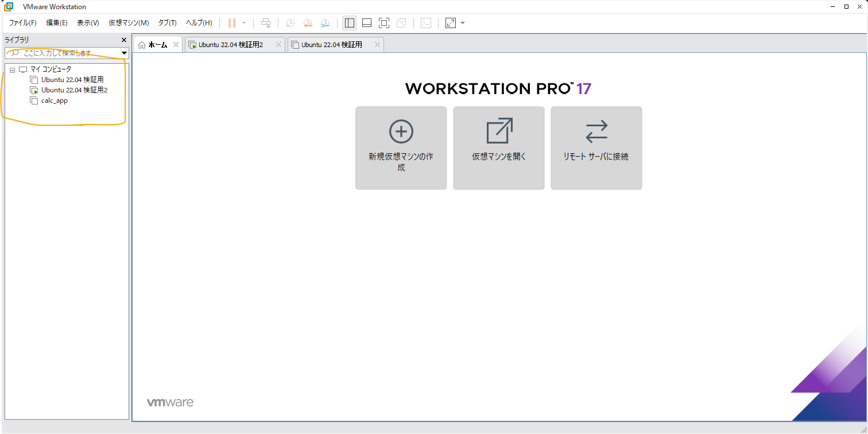Enter full screen mode
The image size is (868, 434).
383,23
